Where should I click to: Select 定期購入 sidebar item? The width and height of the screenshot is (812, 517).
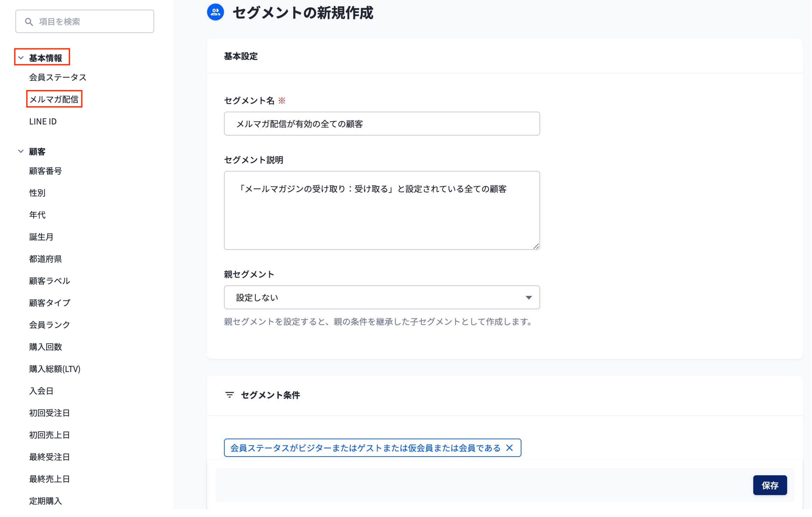click(45, 501)
